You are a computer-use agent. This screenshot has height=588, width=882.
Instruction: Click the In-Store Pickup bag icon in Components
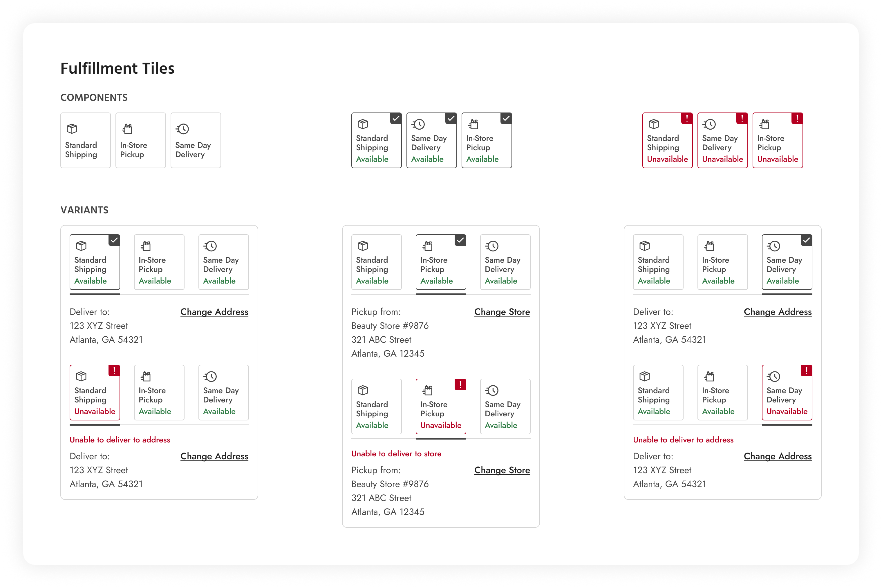(127, 129)
